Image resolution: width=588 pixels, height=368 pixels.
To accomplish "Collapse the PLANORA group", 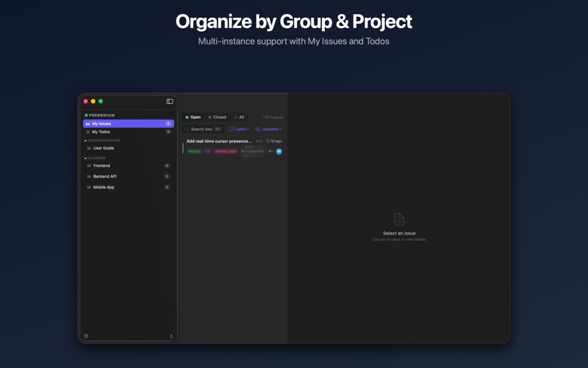I will click(x=85, y=158).
